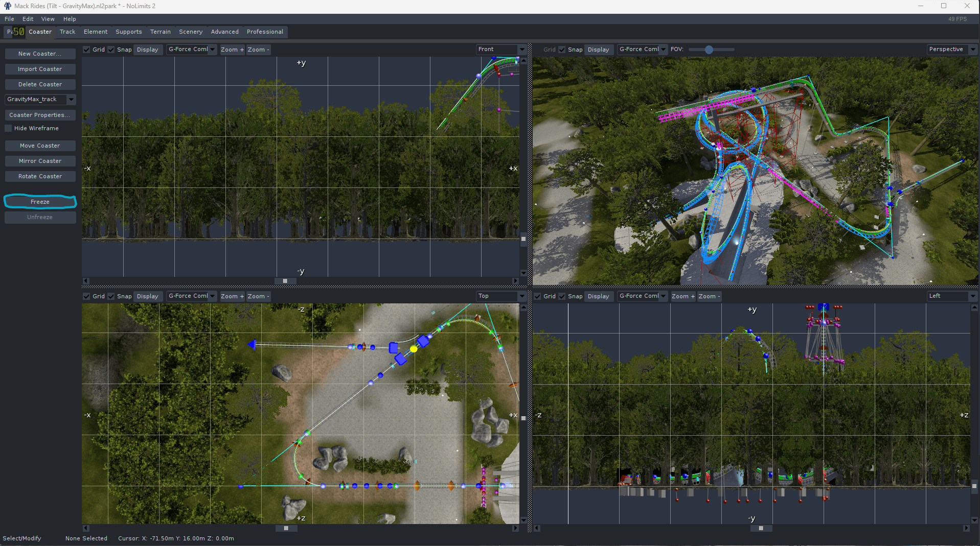Switch to the Track tab
Screen dimensions: 980x546
click(67, 32)
